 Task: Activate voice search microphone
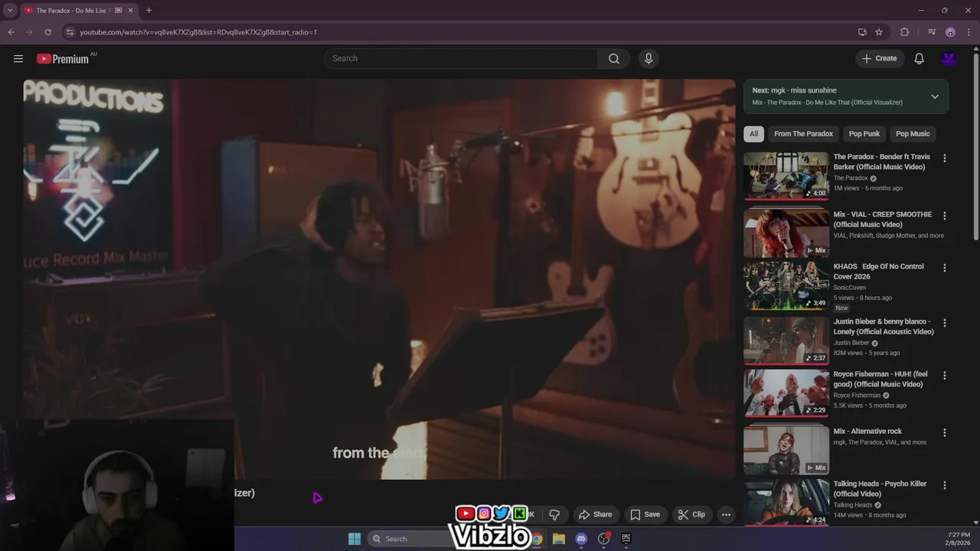click(x=648, y=58)
